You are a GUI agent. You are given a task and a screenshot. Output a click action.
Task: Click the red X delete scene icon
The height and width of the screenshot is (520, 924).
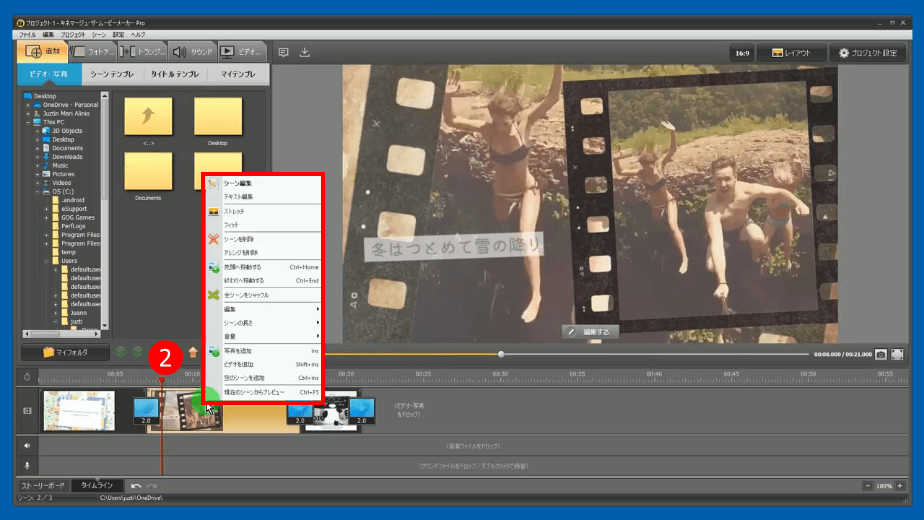(213, 239)
